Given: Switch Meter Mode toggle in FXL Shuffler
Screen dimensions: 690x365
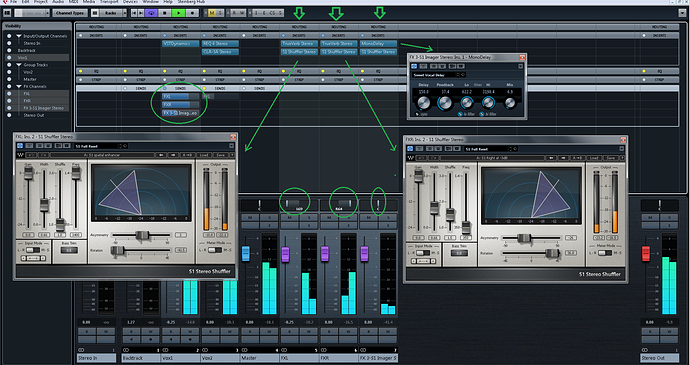Looking at the screenshot, I should pyautogui.click(x=215, y=250).
